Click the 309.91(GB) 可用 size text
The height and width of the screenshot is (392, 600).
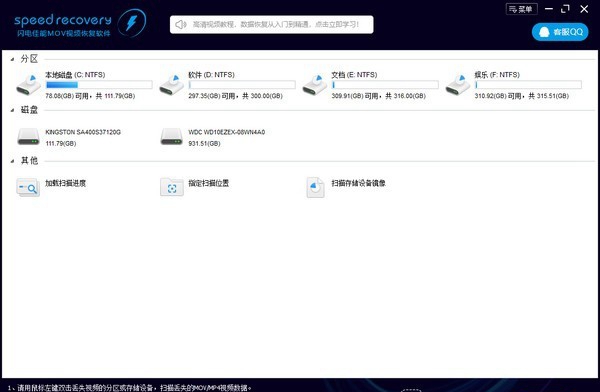378,96
